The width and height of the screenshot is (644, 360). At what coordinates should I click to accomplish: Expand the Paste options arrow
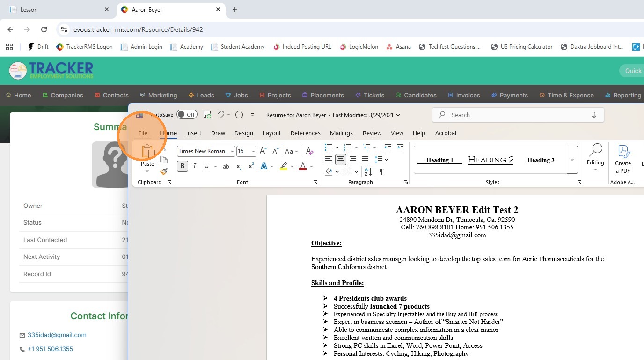point(147,171)
